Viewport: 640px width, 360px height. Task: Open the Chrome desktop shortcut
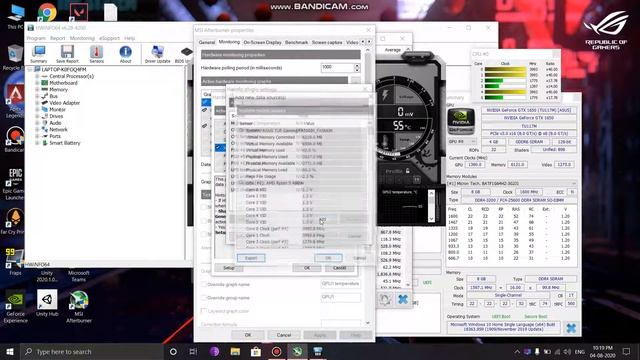tap(47, 12)
